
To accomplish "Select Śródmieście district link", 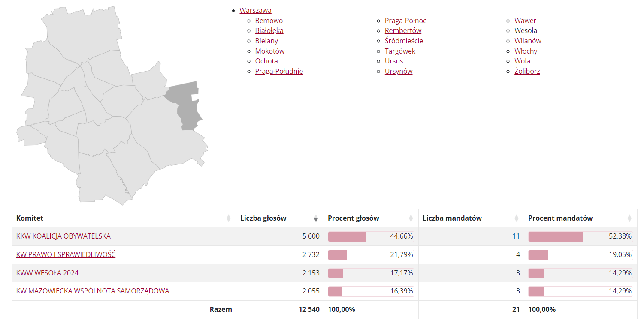I will [x=404, y=41].
